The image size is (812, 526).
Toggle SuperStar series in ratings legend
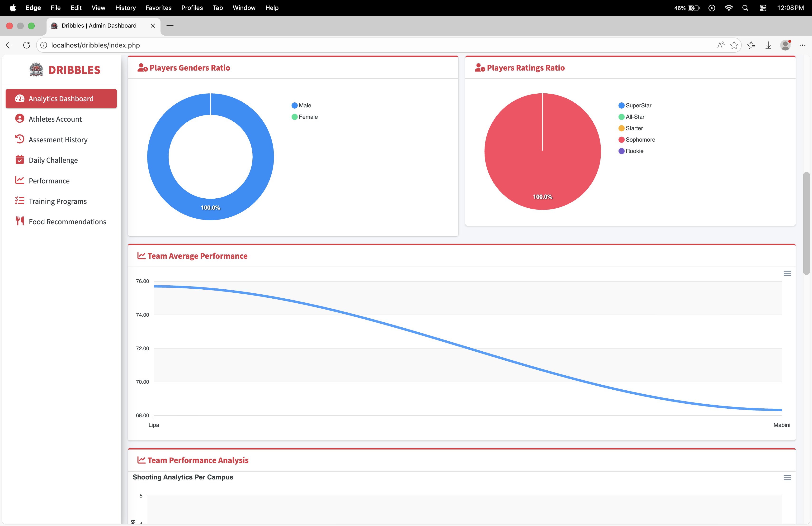[x=635, y=105]
